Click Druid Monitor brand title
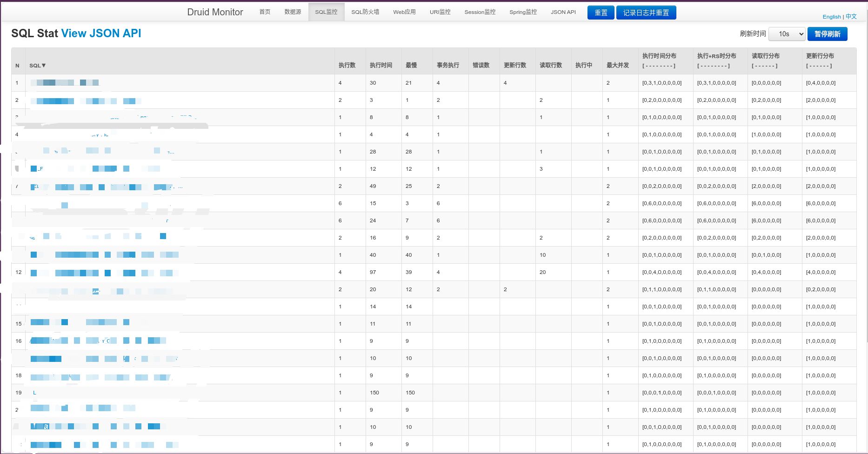Image resolution: width=868 pixels, height=454 pixels. (x=215, y=12)
